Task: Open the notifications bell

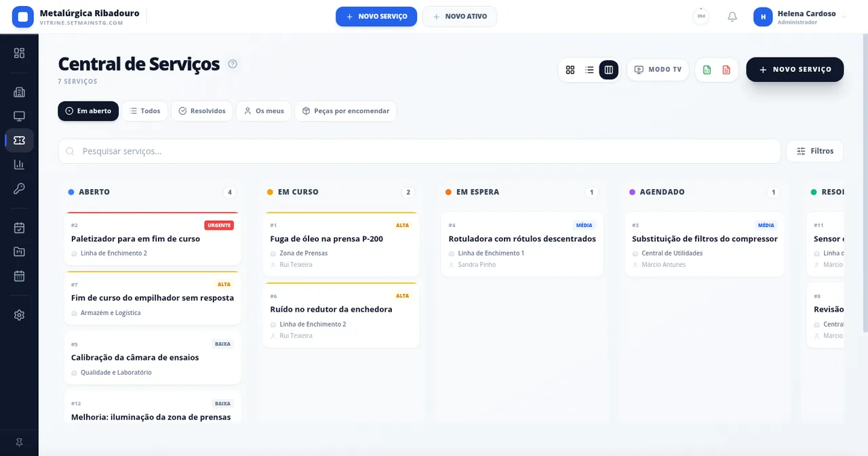Action: point(732,16)
